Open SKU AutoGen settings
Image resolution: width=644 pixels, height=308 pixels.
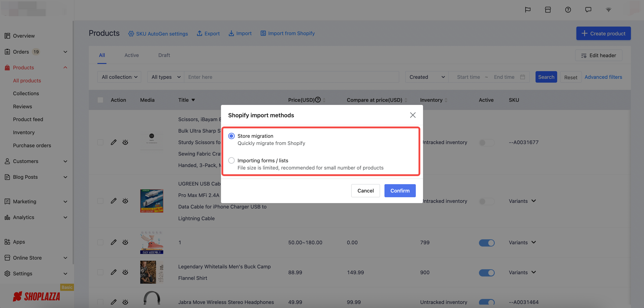(x=158, y=34)
